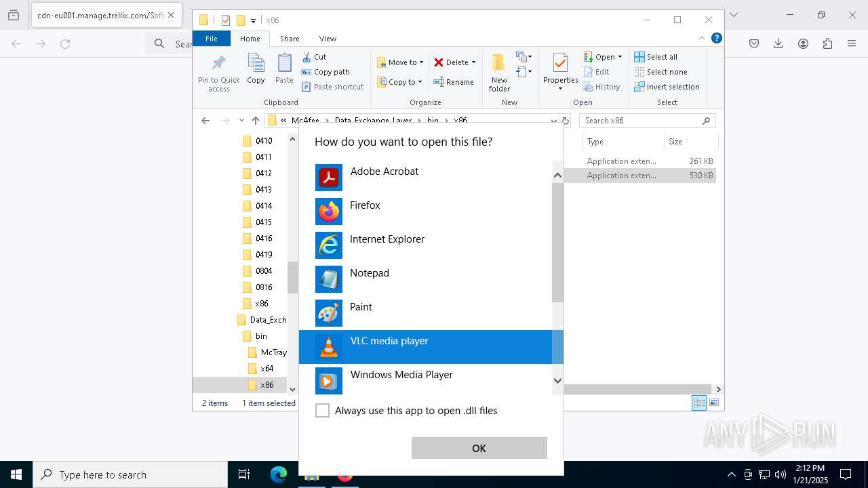Pin to Quick access in the ribbon
The image size is (868, 488).
(218, 73)
